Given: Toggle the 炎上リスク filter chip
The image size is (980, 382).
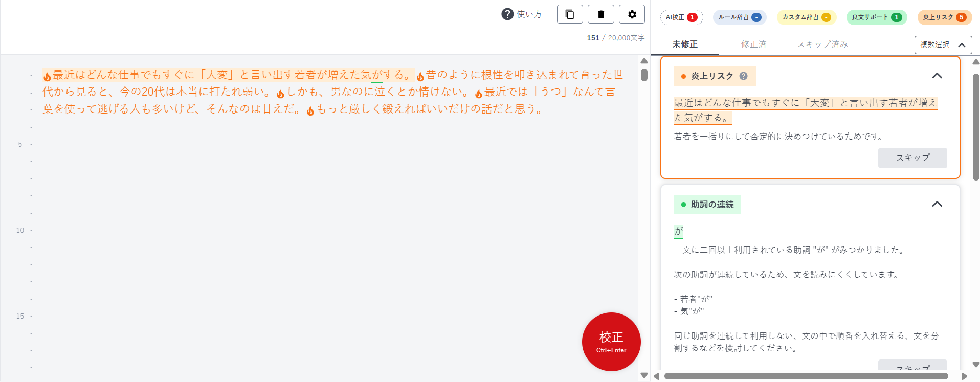Looking at the screenshot, I should (945, 17).
